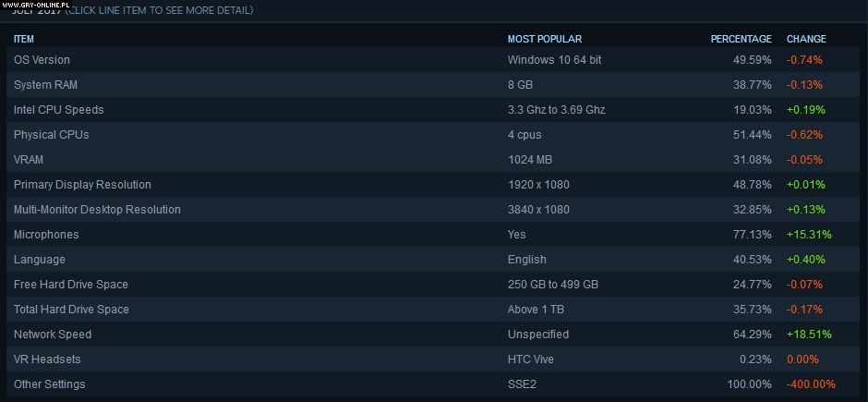Viewport: 868px width, 402px height.
Task: Click the ITEM column header
Action: pyautogui.click(x=24, y=39)
